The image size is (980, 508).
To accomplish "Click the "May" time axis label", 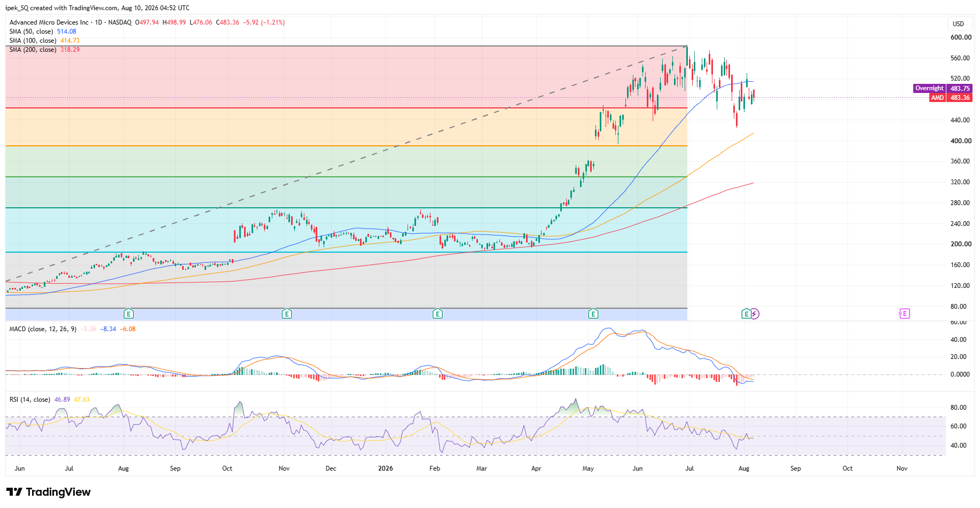I will tap(588, 468).
